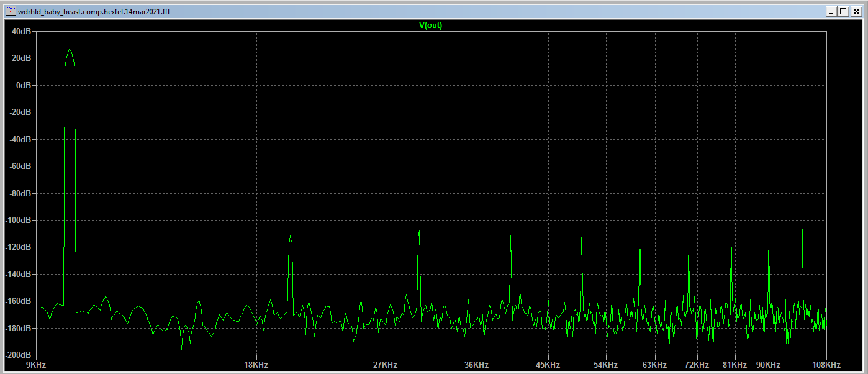The height and width of the screenshot is (374, 868).
Task: Click the 90KHz frequency label
Action: 768,365
